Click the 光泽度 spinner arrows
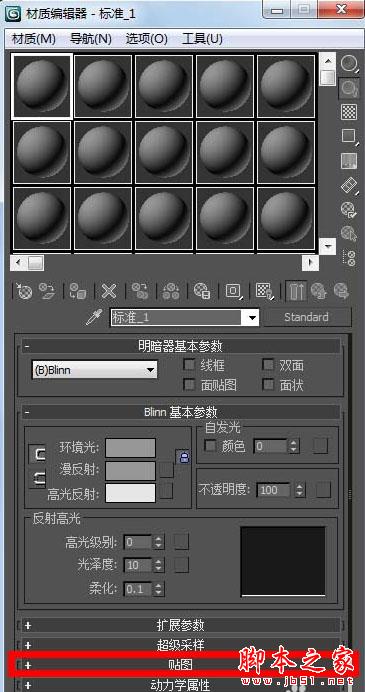 [x=158, y=565]
